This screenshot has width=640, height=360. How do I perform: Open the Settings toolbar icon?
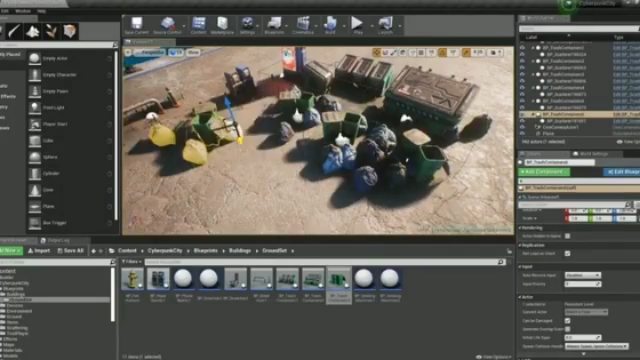pyautogui.click(x=247, y=25)
